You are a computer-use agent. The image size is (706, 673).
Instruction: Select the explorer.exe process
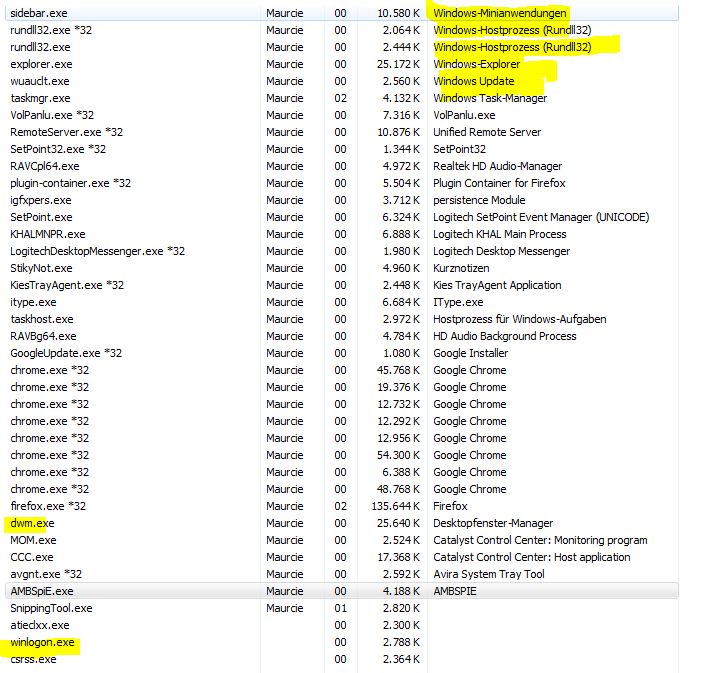tap(41, 64)
